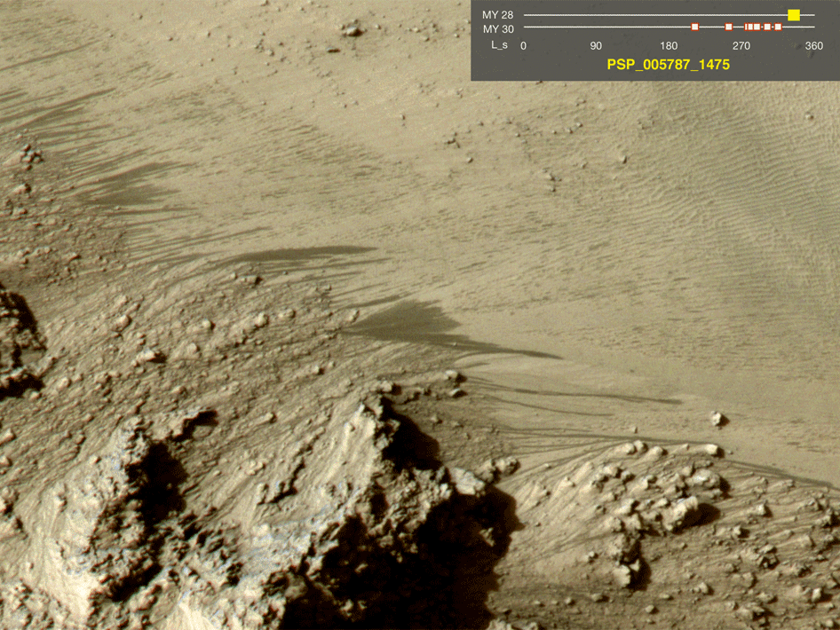Viewport: 840px width, 630px height.
Task: Click the isolated boulder on the right slope
Action: click(717, 418)
